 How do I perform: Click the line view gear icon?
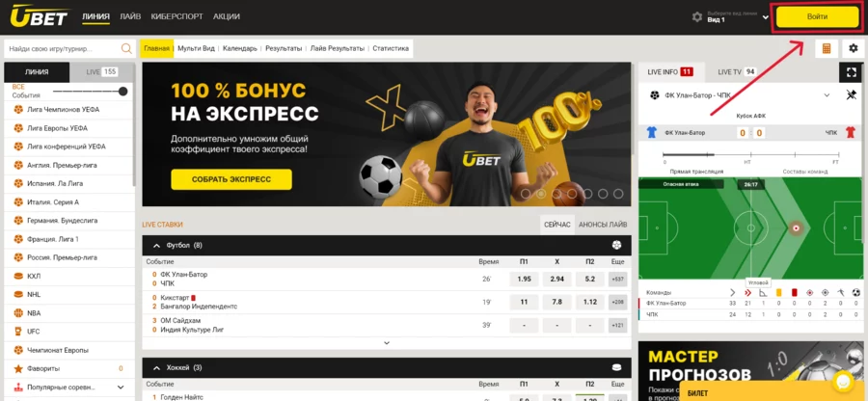(x=697, y=17)
